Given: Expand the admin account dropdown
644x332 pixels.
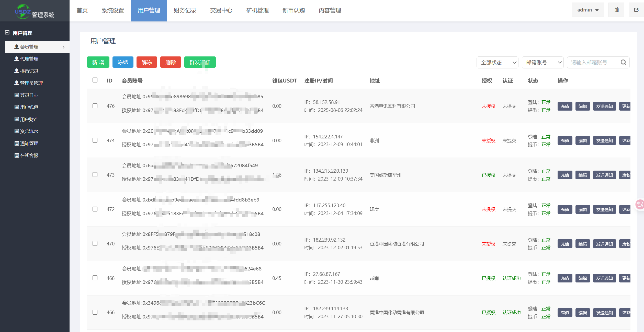Looking at the screenshot, I should (x=588, y=10).
